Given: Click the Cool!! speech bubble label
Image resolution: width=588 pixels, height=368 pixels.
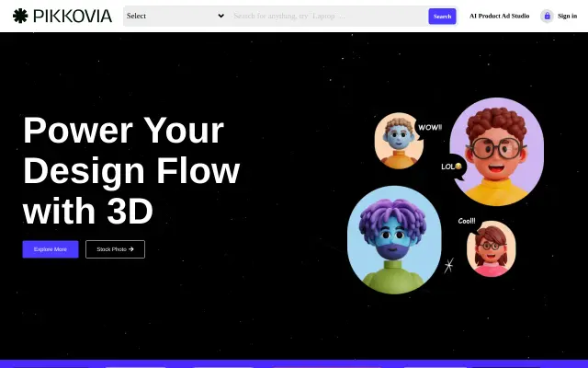Looking at the screenshot, I should [467, 221].
